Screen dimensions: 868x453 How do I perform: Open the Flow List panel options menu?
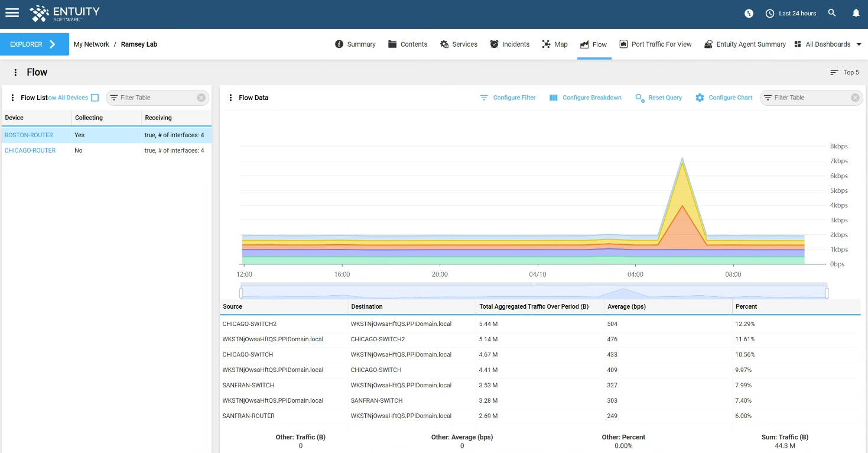[x=12, y=98]
